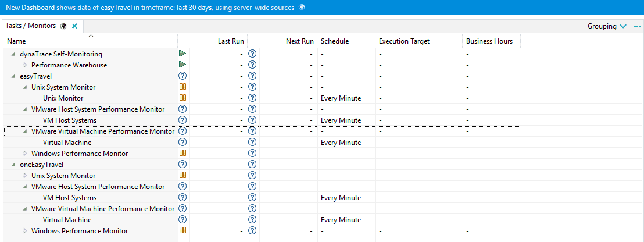Select the Unix Monitor row label

pos(63,98)
